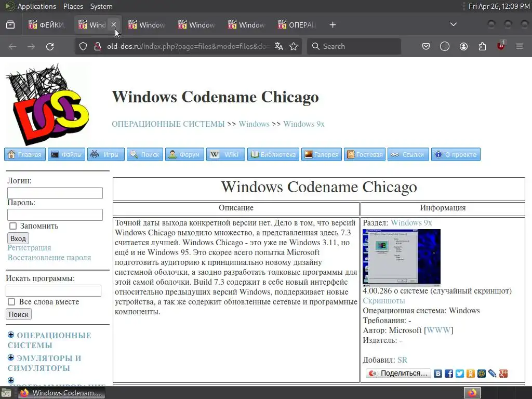
Task: Open the Гостевая guestbook
Action: pos(365,154)
